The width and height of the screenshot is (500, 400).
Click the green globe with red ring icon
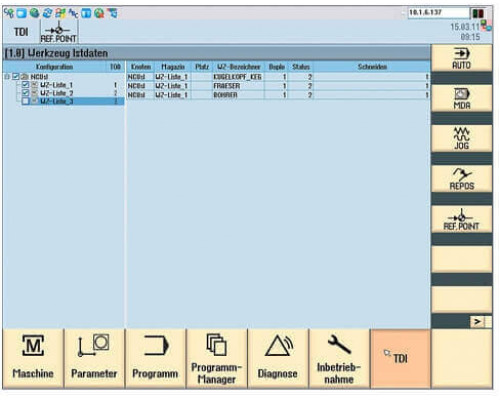click(99, 13)
